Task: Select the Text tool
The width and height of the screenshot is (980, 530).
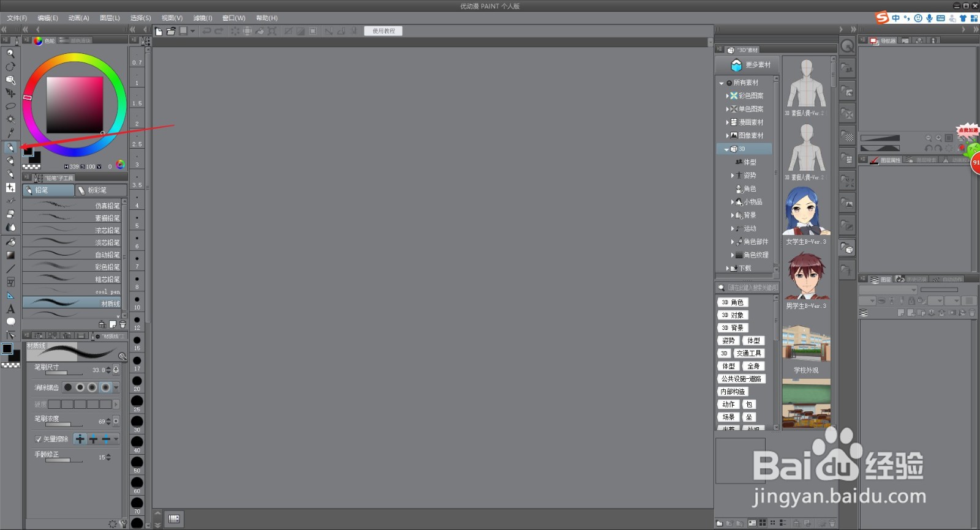Action: tap(10, 309)
